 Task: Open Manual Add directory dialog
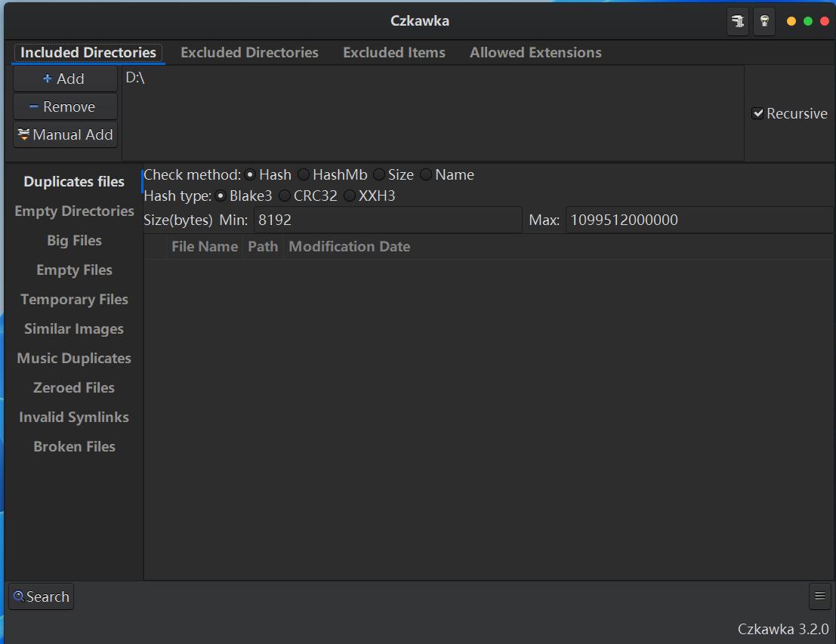pos(65,135)
